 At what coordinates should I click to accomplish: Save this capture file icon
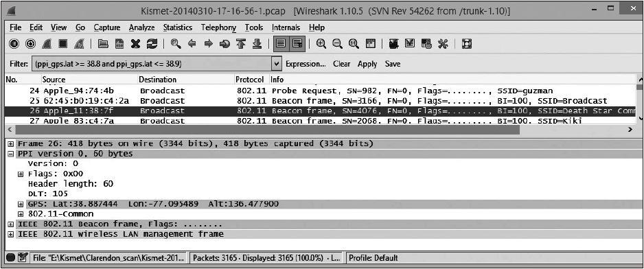[119, 44]
